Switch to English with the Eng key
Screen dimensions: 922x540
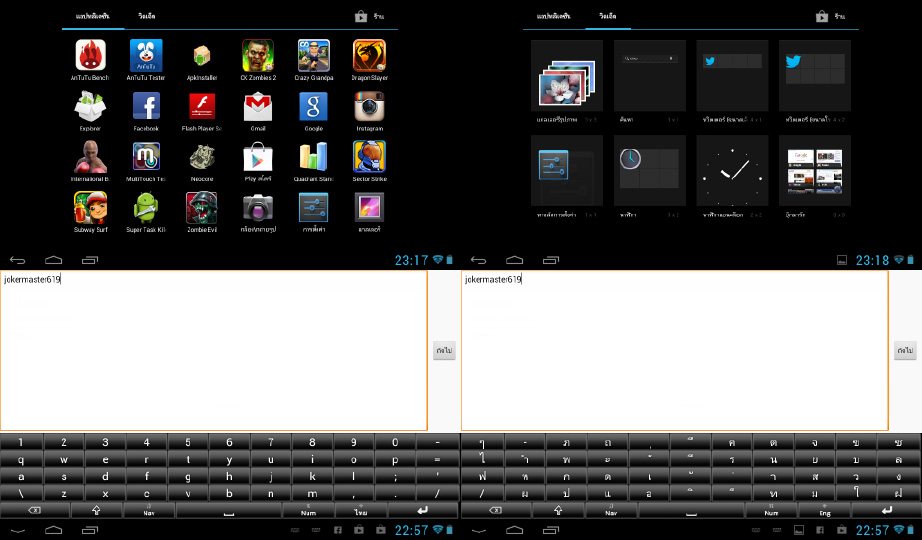pos(824,510)
